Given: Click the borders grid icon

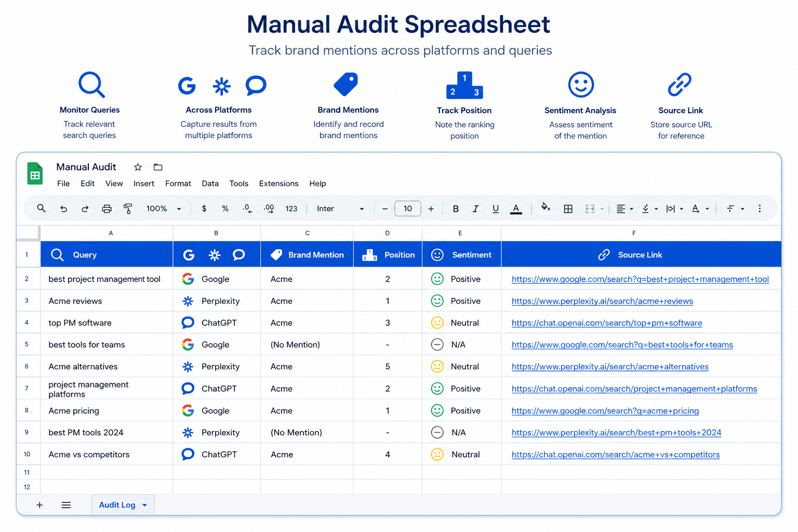Looking at the screenshot, I should click(x=568, y=209).
